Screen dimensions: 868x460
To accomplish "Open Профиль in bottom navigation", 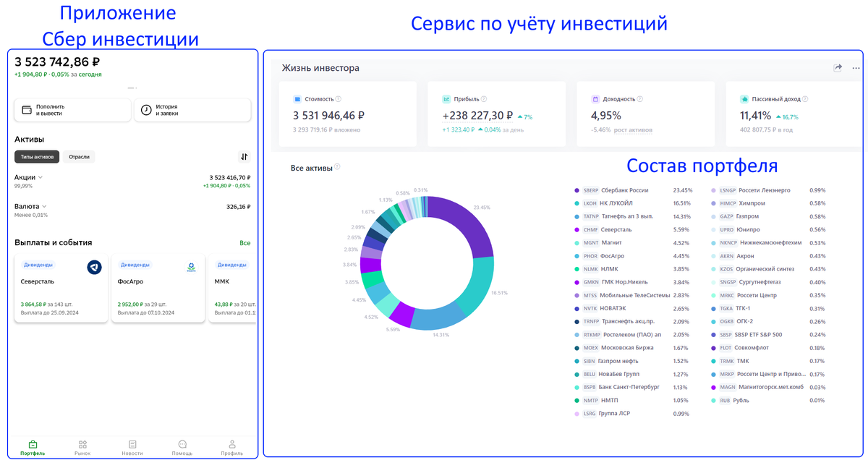I will (232, 448).
